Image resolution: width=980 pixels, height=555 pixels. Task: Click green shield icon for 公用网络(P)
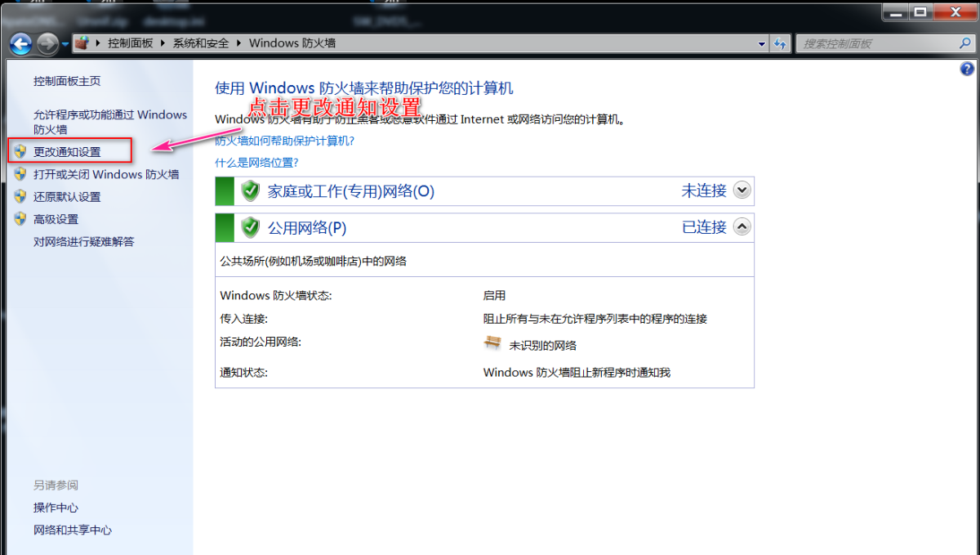tap(250, 227)
